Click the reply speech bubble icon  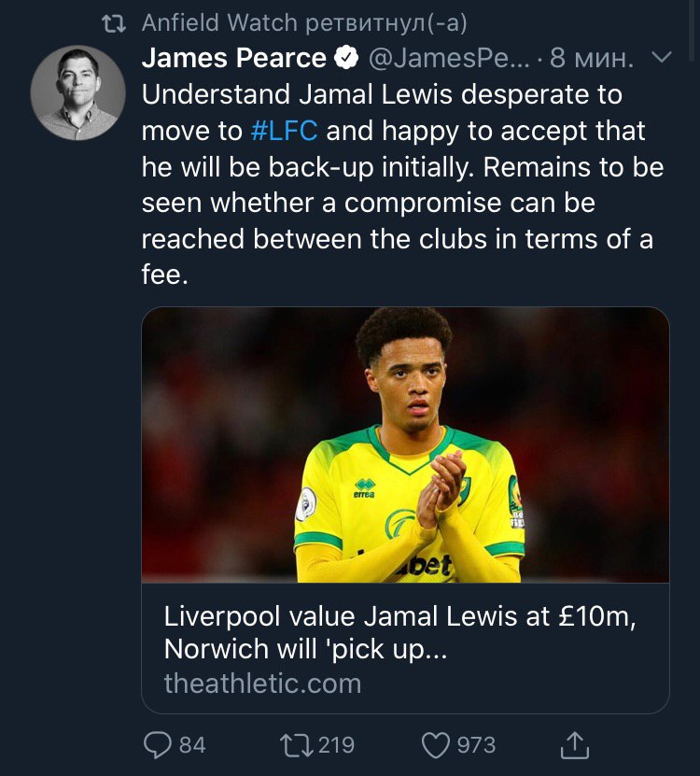pos(159,744)
